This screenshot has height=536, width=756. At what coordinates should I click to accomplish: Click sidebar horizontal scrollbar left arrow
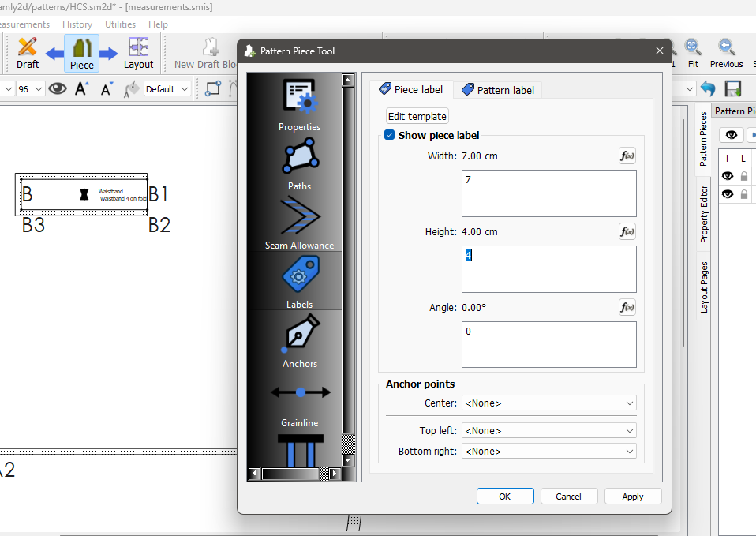tap(254, 474)
